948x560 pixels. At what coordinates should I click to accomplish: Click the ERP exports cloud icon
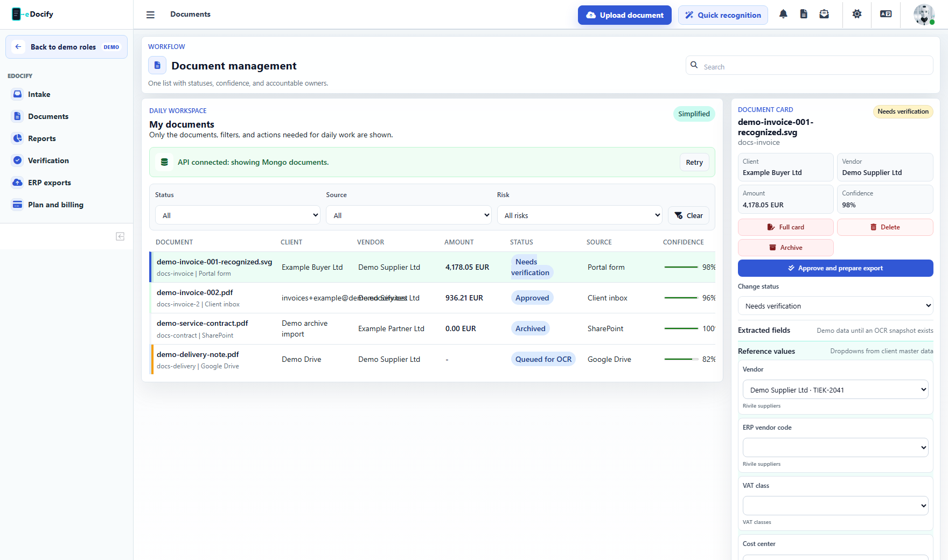point(18,183)
